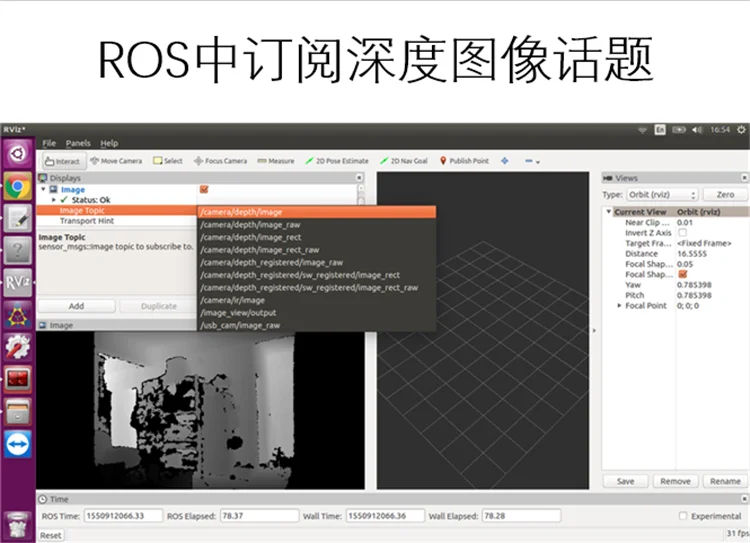This screenshot has height=543, width=750.
Task: Close the Displays panel
Action: tap(359, 177)
